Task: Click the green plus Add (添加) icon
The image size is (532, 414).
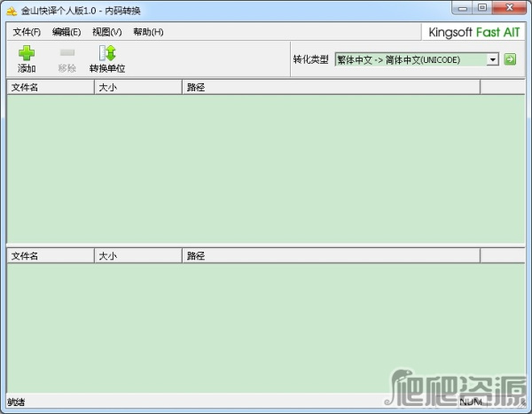Action: (27, 53)
